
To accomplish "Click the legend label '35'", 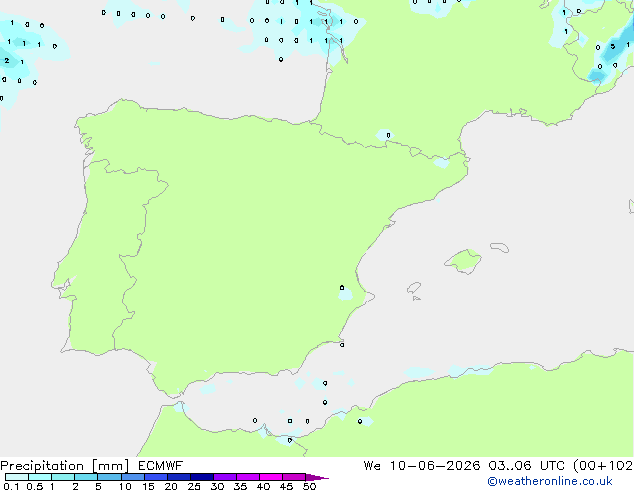I will click(240, 486).
